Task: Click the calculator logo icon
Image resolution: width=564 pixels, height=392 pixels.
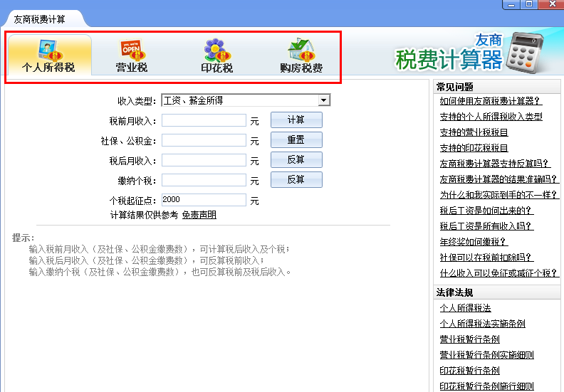Action: [524, 53]
